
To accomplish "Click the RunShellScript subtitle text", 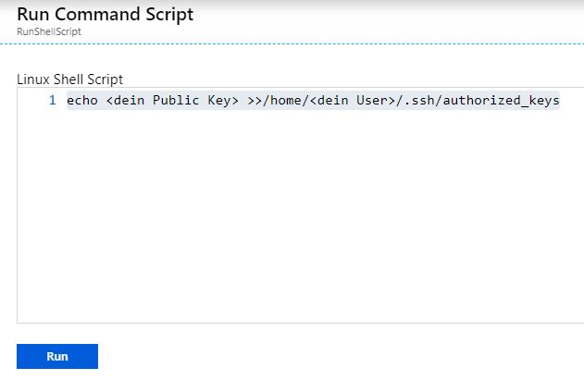I will click(x=49, y=31).
